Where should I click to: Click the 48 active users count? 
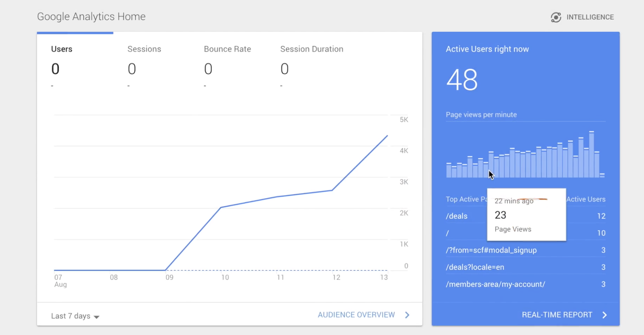pos(462,80)
